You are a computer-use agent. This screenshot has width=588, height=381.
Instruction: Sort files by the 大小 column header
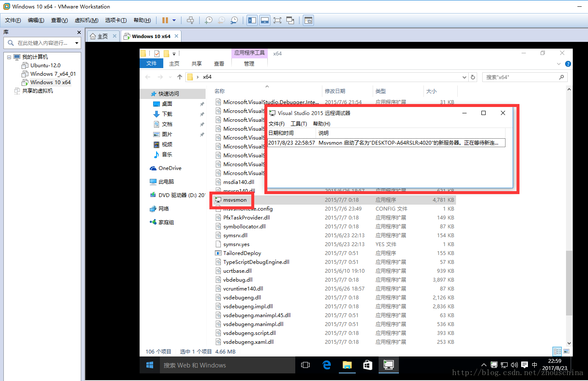(431, 91)
